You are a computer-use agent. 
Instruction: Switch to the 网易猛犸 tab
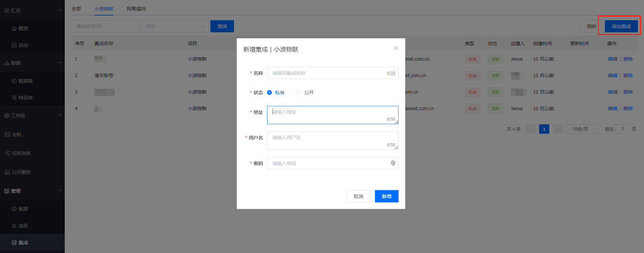136,9
